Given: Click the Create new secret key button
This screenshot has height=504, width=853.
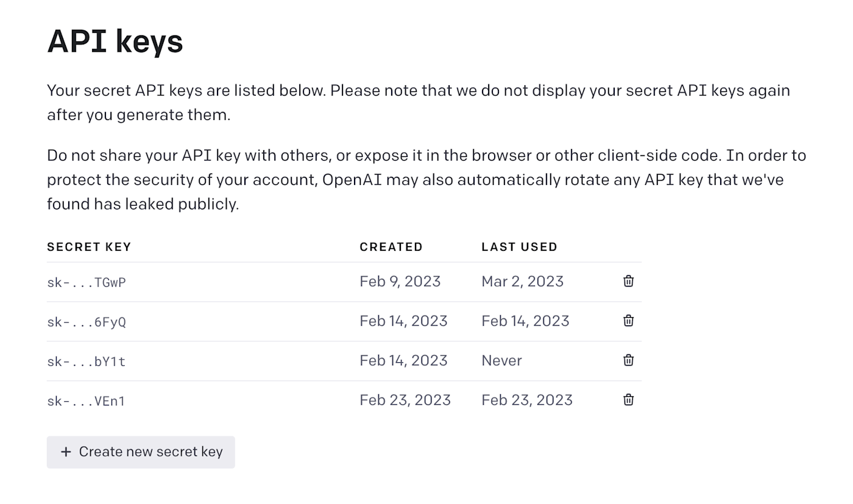Looking at the screenshot, I should [141, 452].
